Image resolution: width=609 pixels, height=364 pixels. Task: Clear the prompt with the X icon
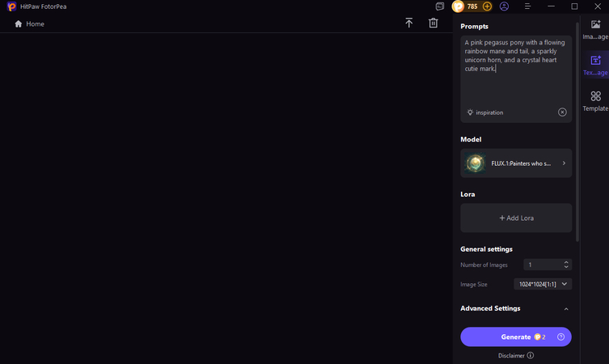[562, 112]
